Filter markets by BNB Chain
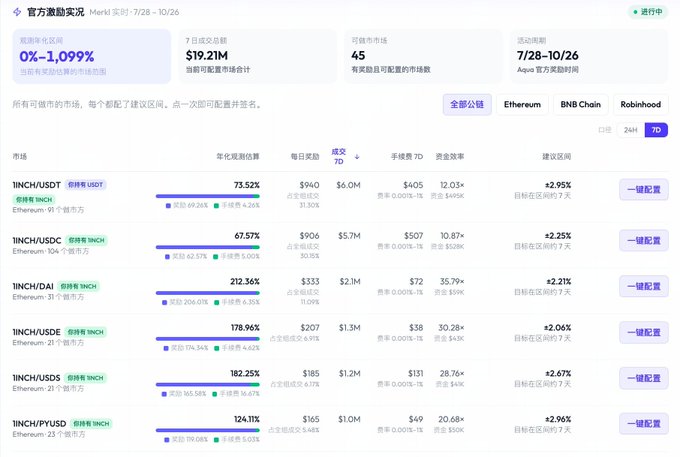The width and height of the screenshot is (680, 457). coord(580,104)
